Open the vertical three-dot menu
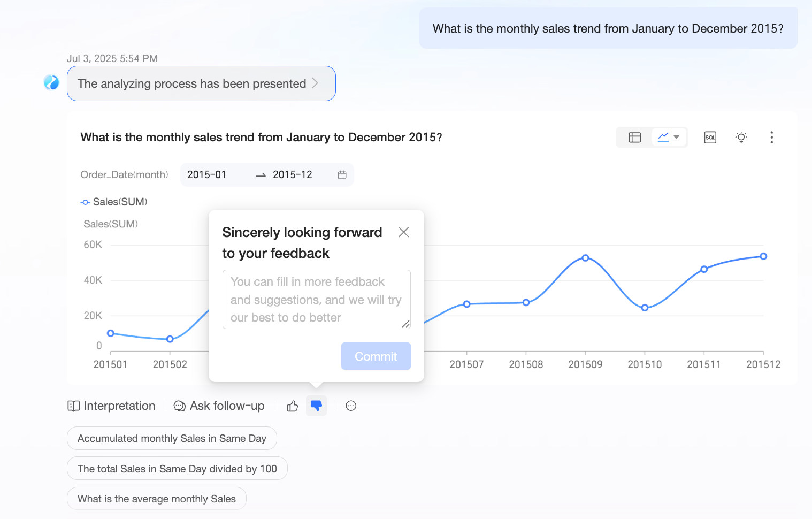 (x=771, y=138)
